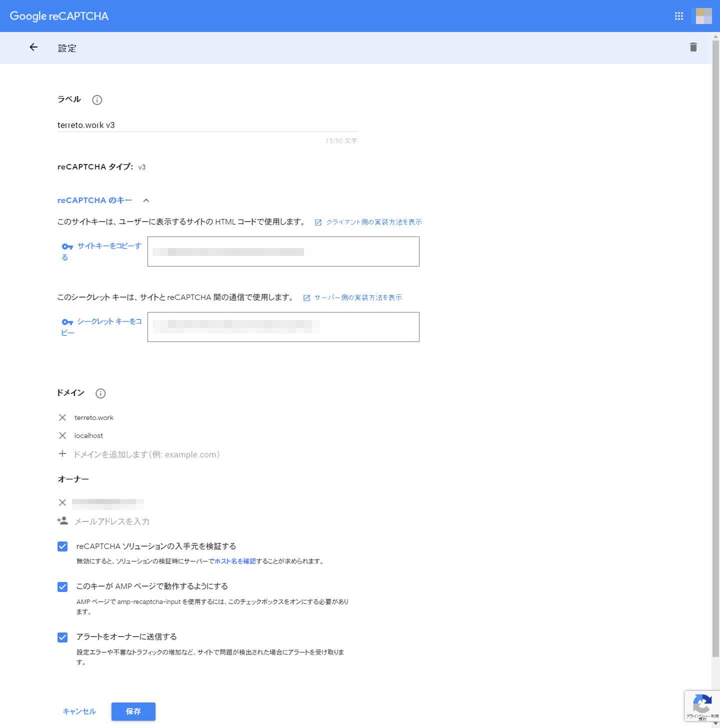Click the キャンセル button
The image size is (720, 728).
pyautogui.click(x=79, y=711)
